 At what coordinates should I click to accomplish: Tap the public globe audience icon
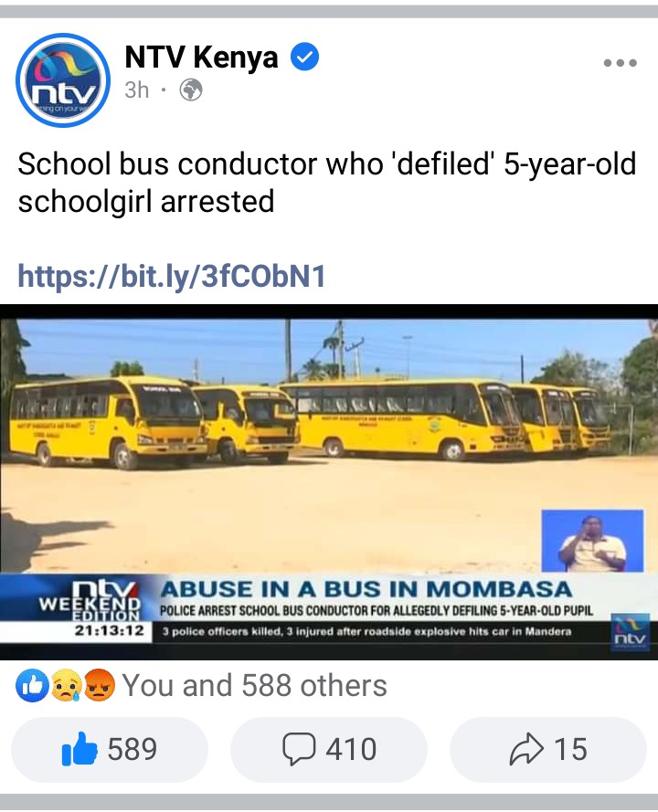191,90
